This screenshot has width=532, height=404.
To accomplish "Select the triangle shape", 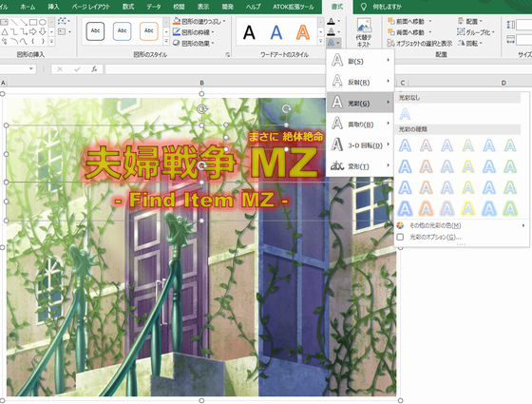I will point(5,32).
